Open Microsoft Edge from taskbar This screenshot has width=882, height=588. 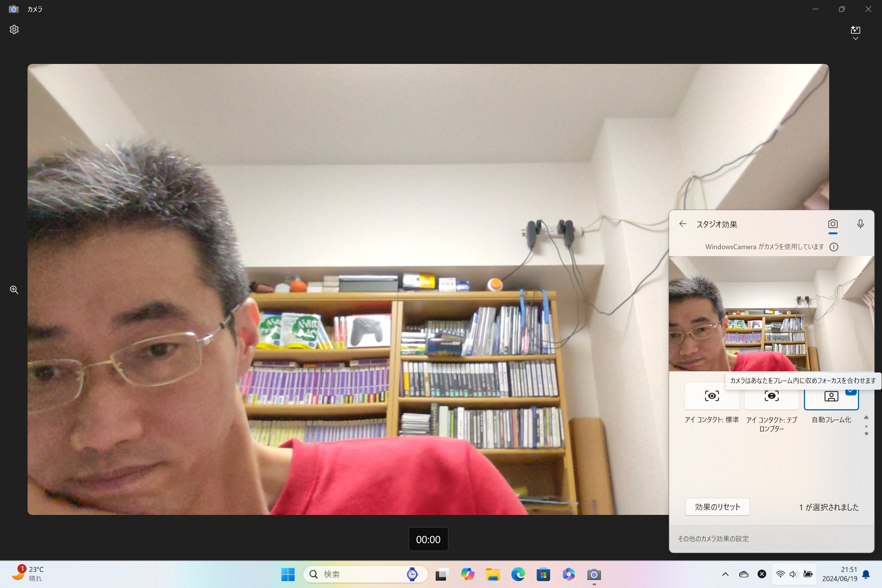pos(518,574)
